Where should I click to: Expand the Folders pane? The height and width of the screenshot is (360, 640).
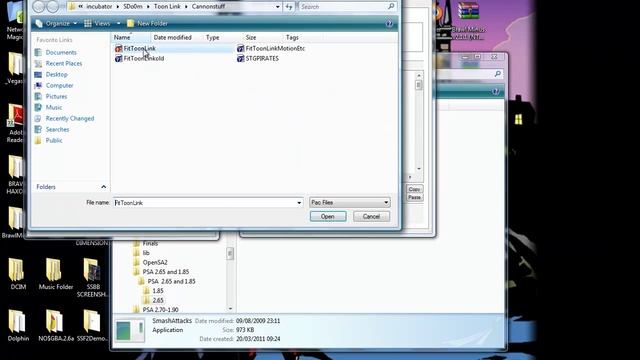tap(104, 187)
